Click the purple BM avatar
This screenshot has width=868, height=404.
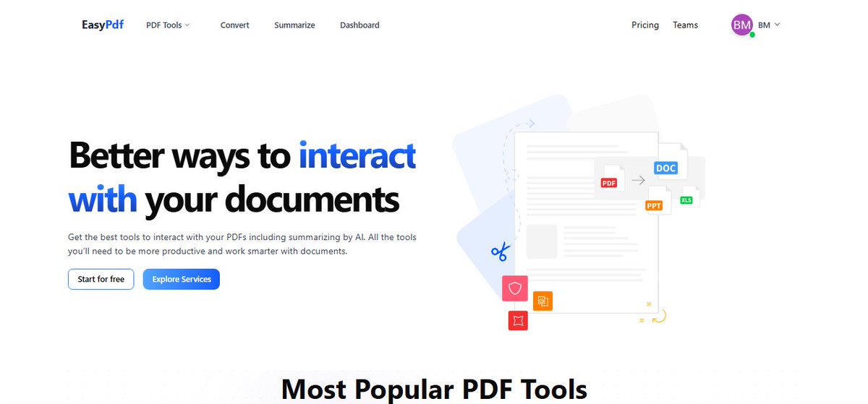(x=742, y=25)
